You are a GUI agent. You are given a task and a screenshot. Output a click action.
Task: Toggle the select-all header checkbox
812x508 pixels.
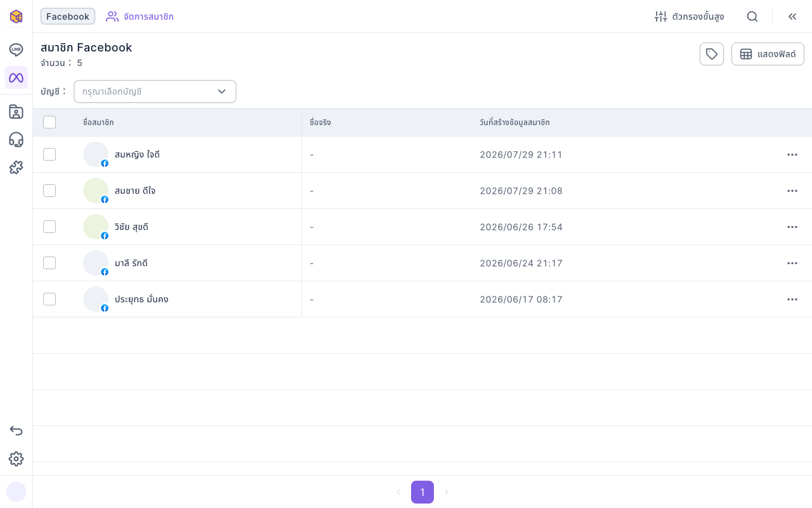click(49, 123)
